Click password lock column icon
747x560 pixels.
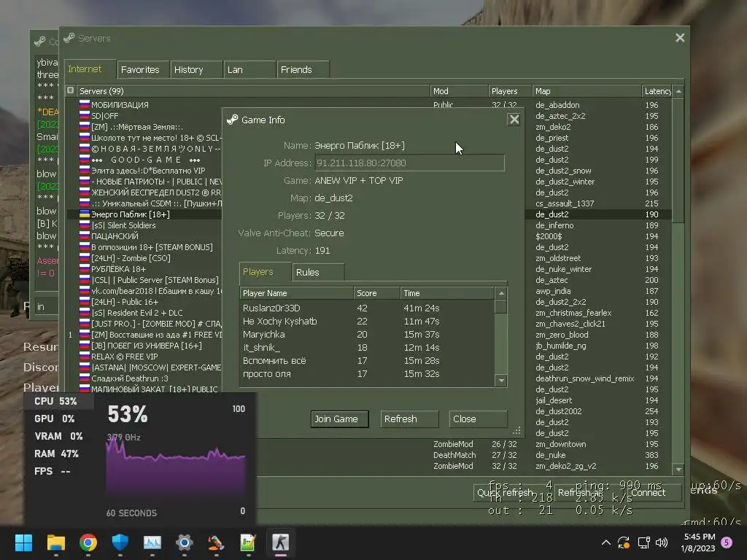pos(71,90)
